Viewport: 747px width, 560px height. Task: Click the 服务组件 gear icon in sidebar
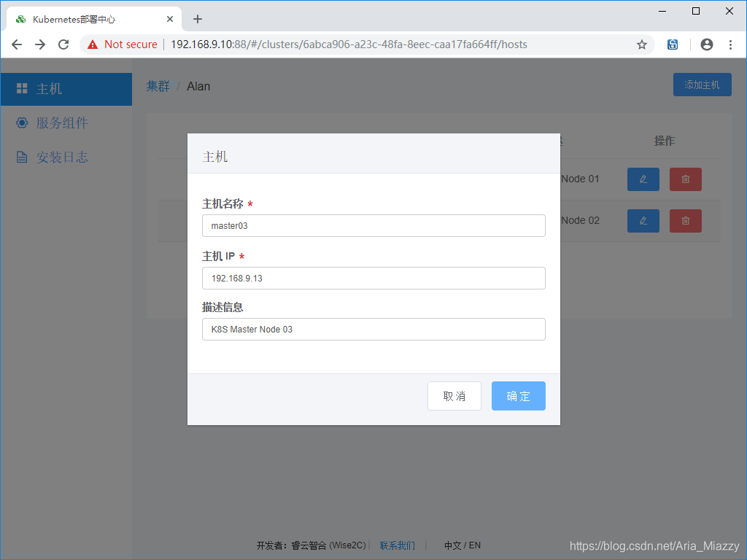coord(22,122)
